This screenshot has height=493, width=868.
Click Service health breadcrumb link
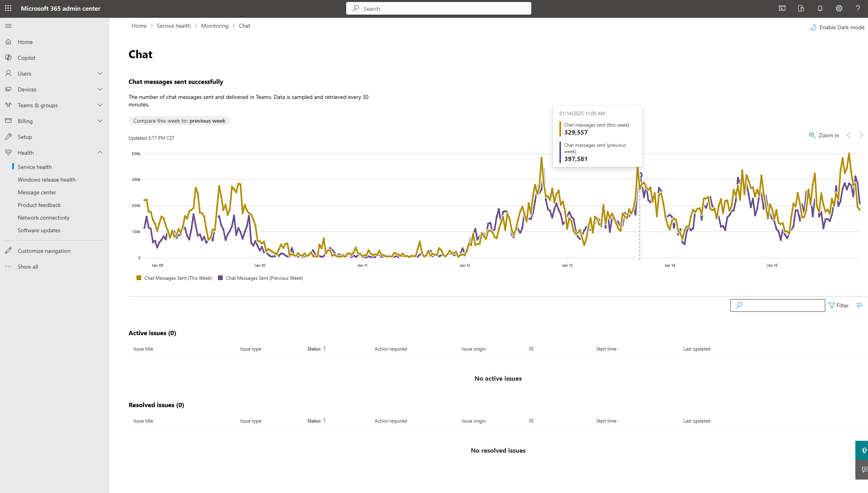(174, 26)
